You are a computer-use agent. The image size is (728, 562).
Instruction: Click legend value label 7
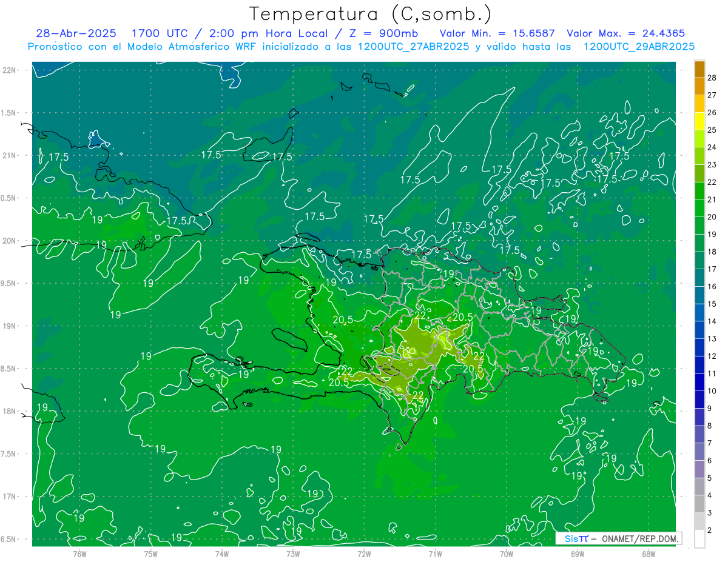pyautogui.click(x=710, y=443)
